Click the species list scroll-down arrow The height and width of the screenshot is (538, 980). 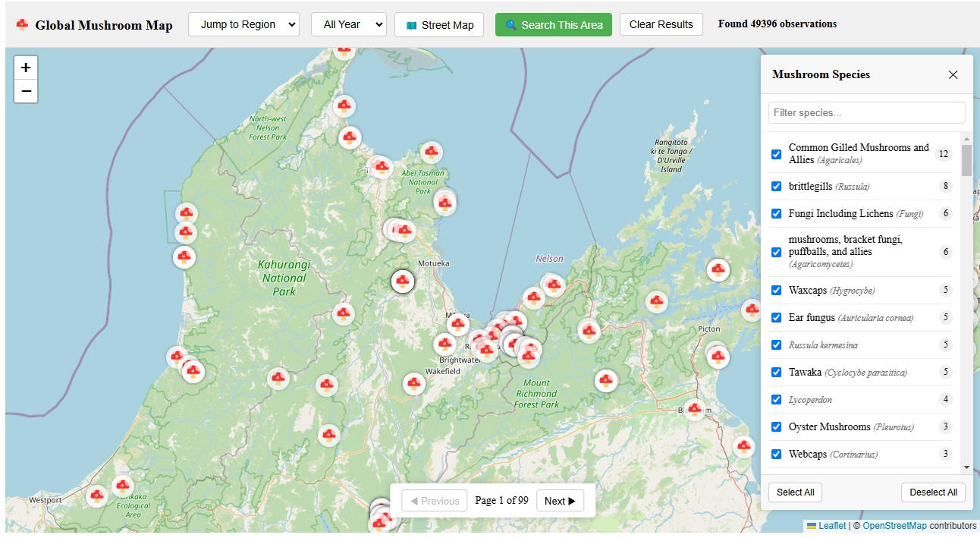tap(966, 467)
